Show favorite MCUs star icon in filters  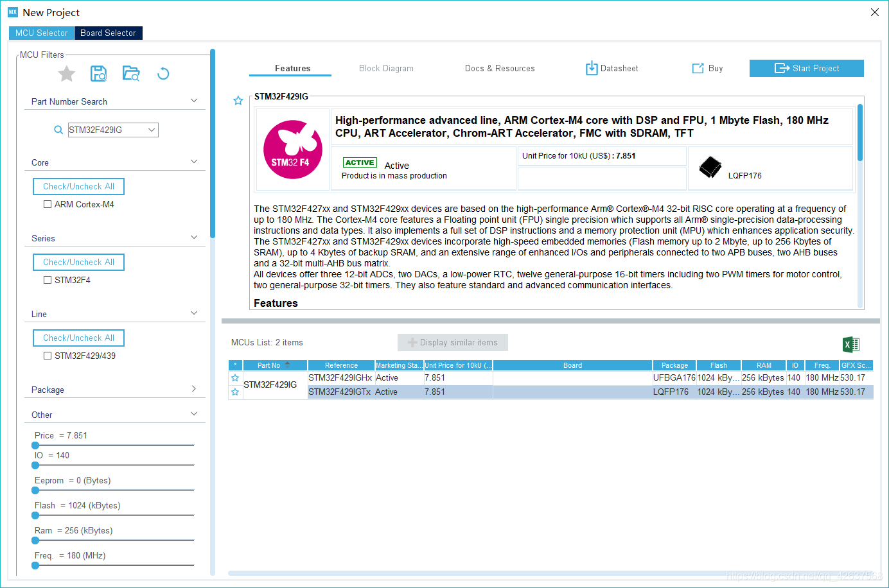coord(67,74)
